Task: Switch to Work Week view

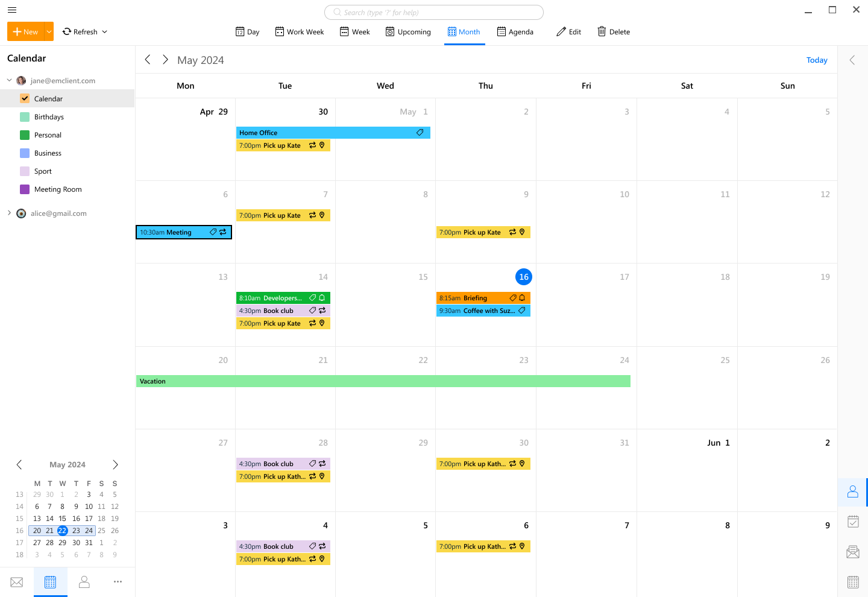Action: 300,31
